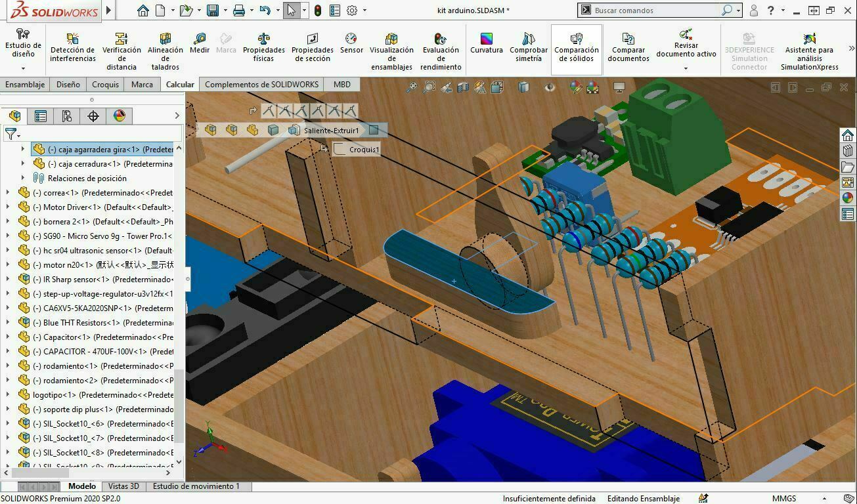
Task: Open Appearances color ball in task pane
Action: click(847, 198)
